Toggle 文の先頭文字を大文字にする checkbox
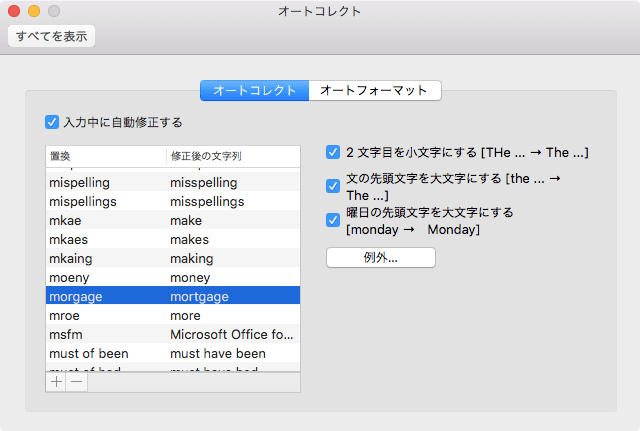Screen dimensions: 640x431 pyautogui.click(x=334, y=186)
